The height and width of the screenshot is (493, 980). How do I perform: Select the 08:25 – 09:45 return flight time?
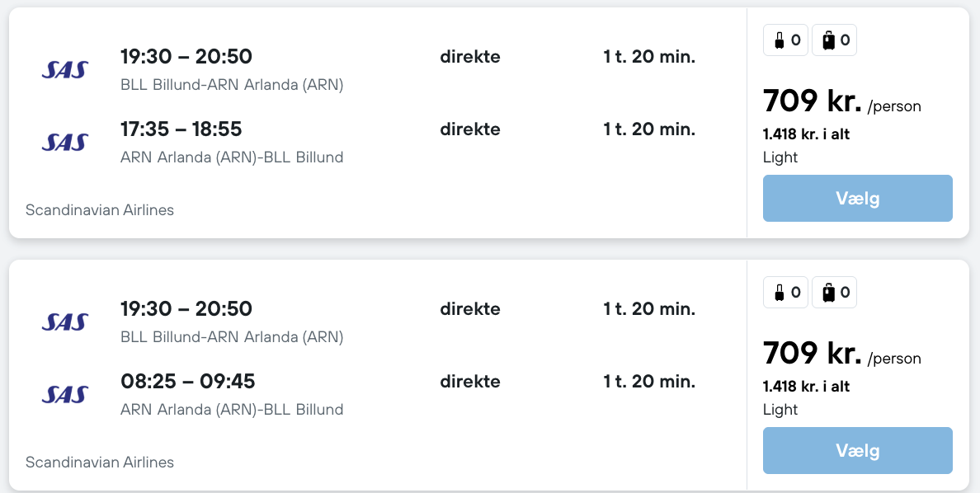(x=188, y=382)
